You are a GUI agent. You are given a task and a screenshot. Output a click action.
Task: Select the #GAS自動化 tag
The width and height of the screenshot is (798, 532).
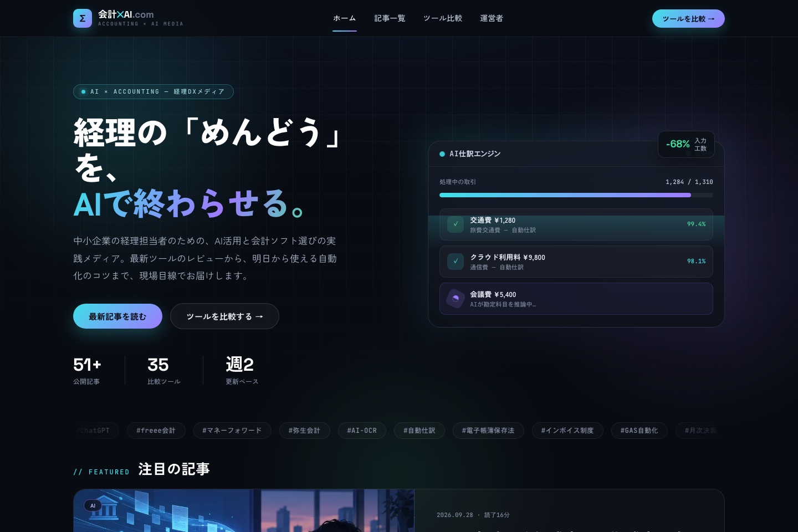point(640,431)
